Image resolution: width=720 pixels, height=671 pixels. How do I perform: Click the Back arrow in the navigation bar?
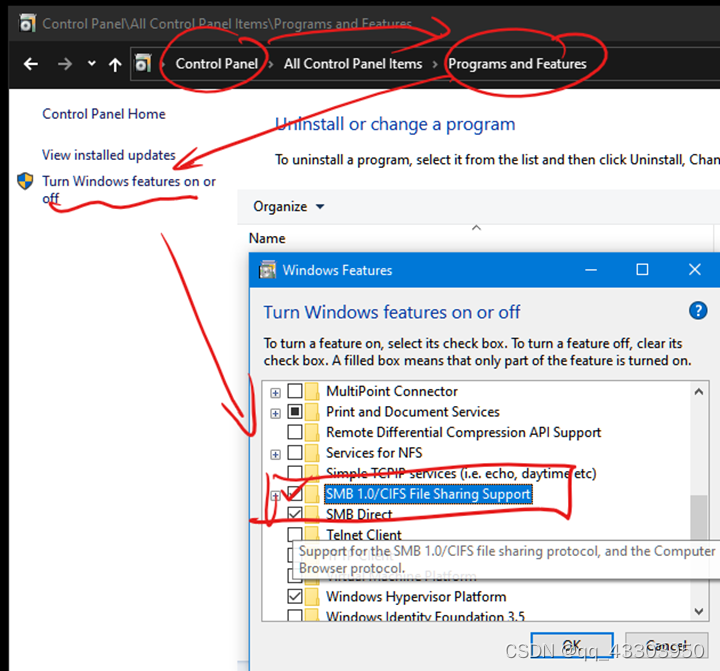click(31, 64)
